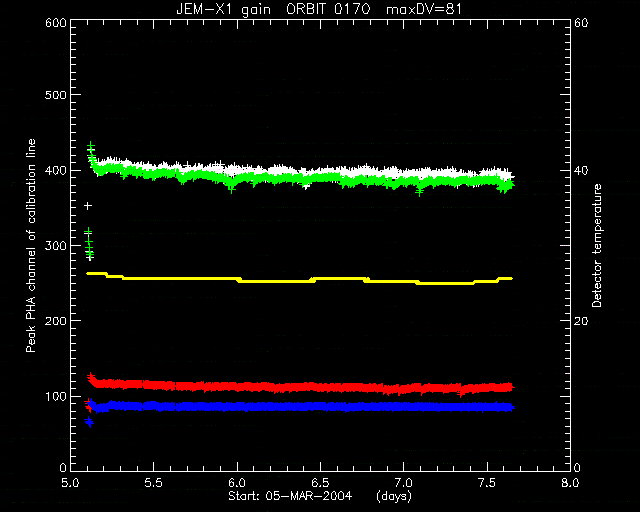
Task: Click the Peak PHA channel axis title
Action: [x=31, y=246]
